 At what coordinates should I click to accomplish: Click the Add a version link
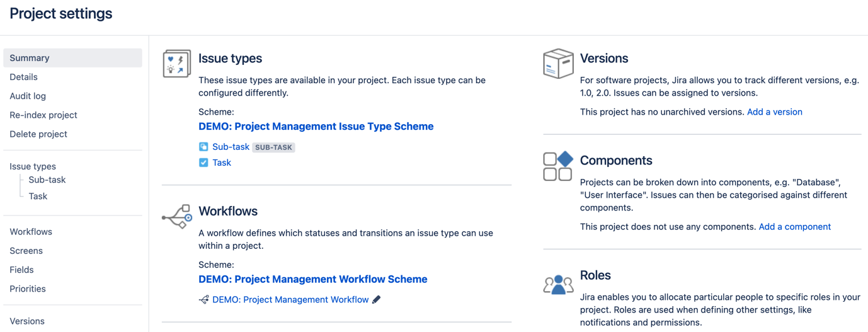tap(775, 112)
